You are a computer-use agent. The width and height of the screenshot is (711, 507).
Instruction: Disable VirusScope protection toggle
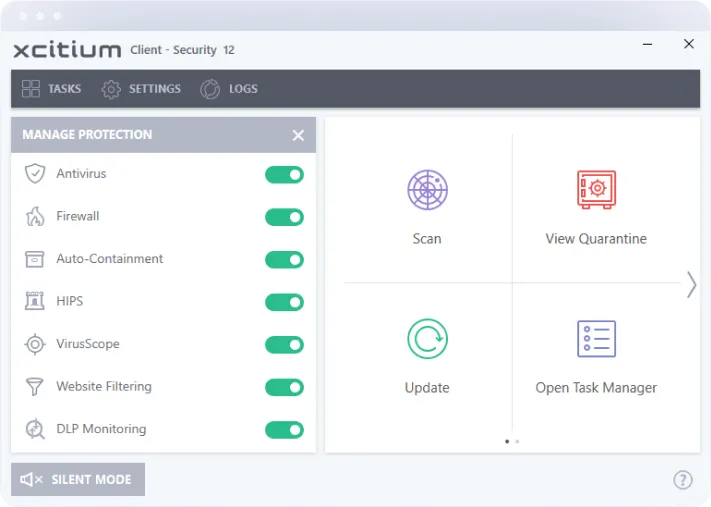click(x=284, y=345)
